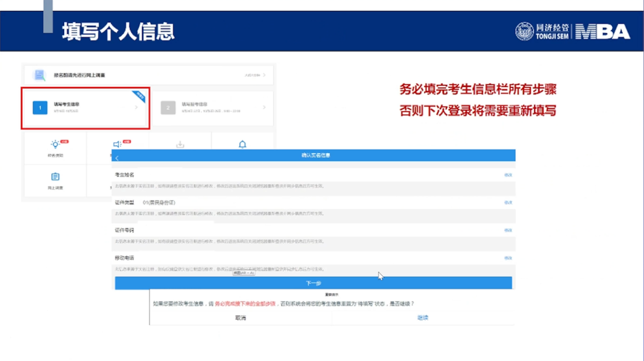Click the survey document icon in top banner
Viewport: 644px width, 361px height.
tap(40, 75)
